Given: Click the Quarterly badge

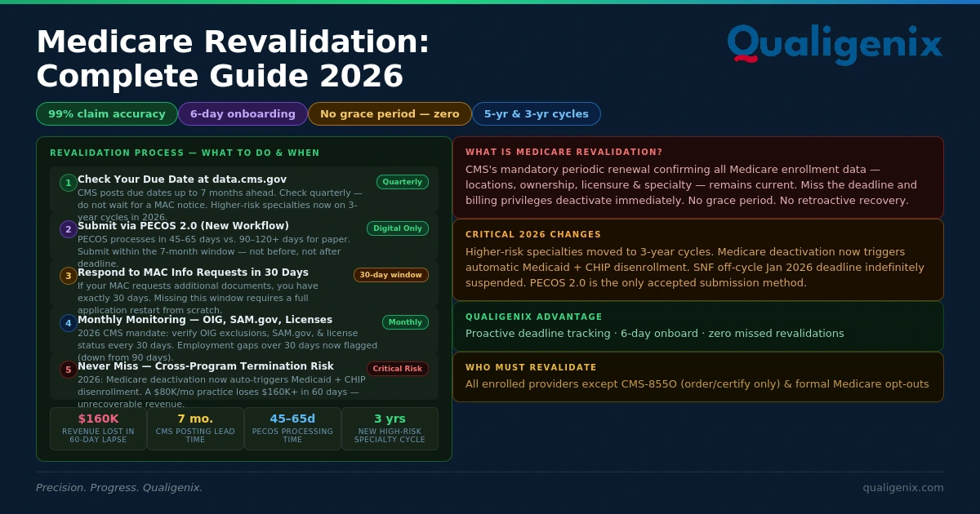Looking at the screenshot, I should click(403, 182).
